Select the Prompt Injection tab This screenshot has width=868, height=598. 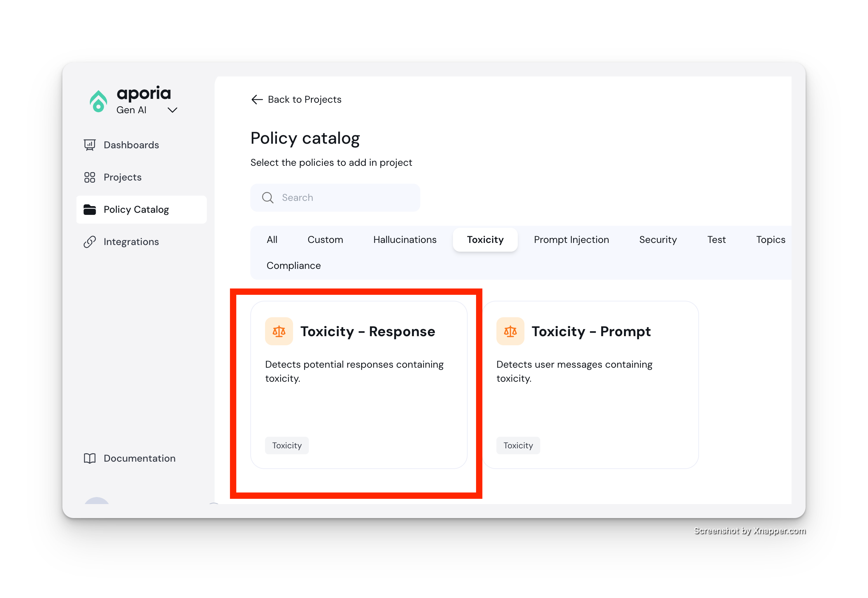571,239
